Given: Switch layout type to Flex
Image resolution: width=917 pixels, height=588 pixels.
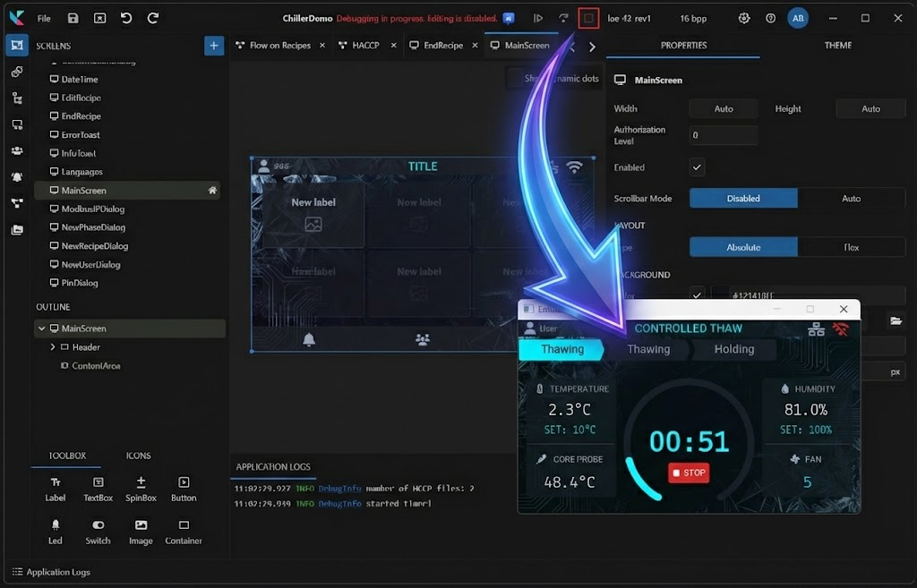Looking at the screenshot, I should tap(851, 247).
